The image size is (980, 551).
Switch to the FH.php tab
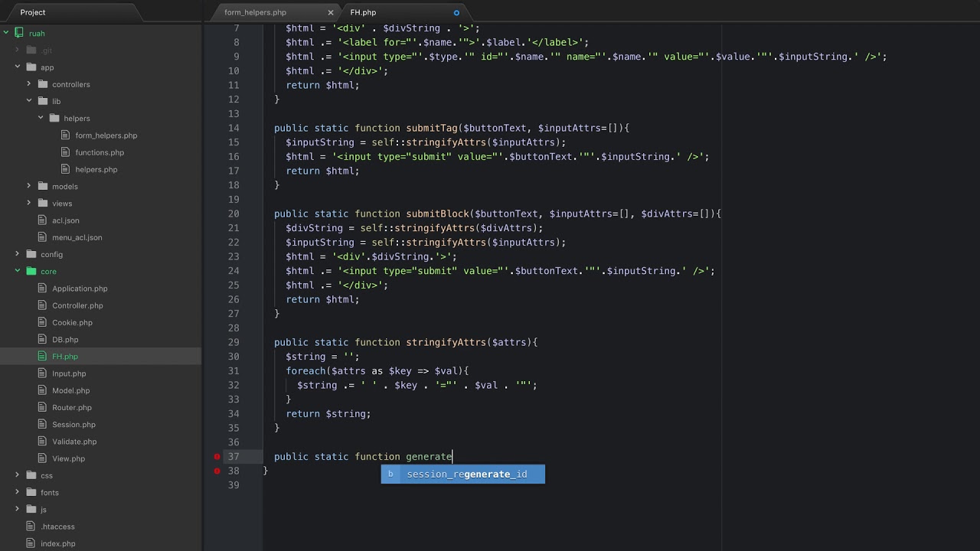(363, 12)
